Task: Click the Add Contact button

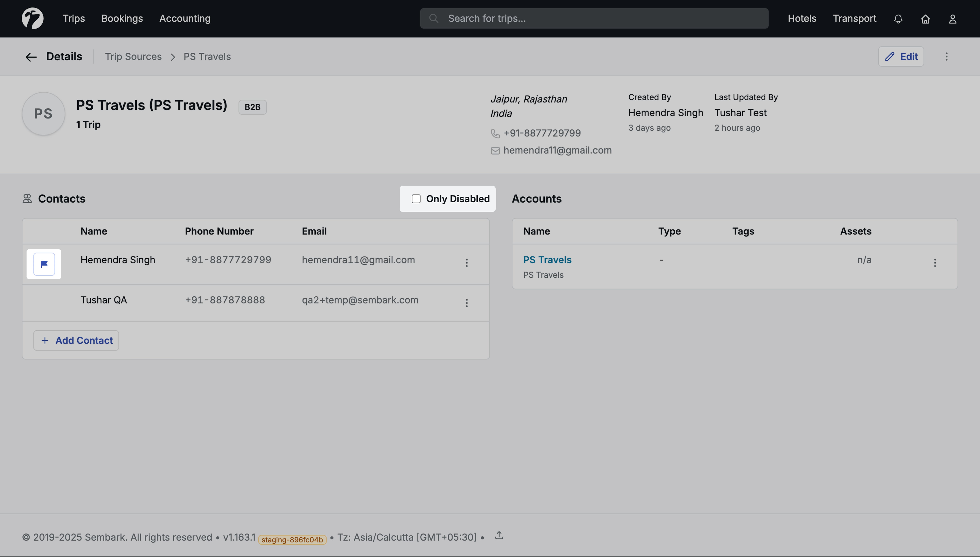Action: [76, 340]
